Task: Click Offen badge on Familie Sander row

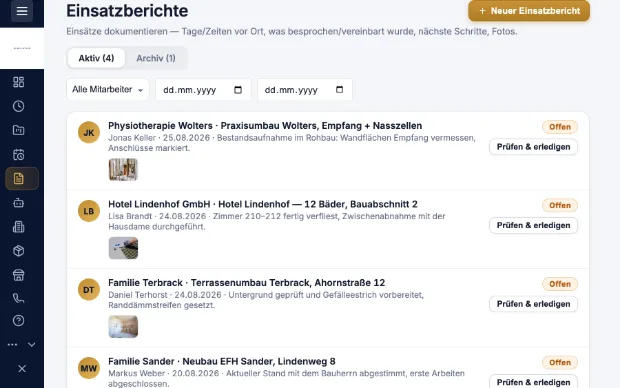Action: click(560, 362)
